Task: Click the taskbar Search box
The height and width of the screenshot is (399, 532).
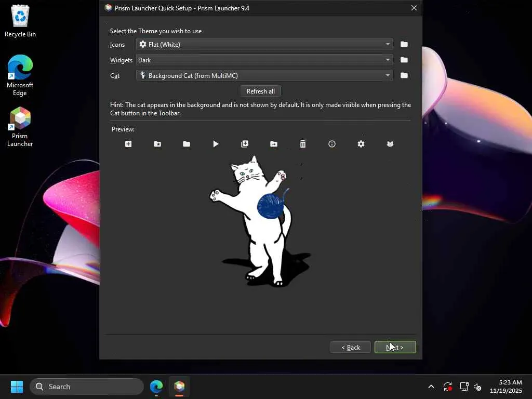Action: pyautogui.click(x=87, y=387)
